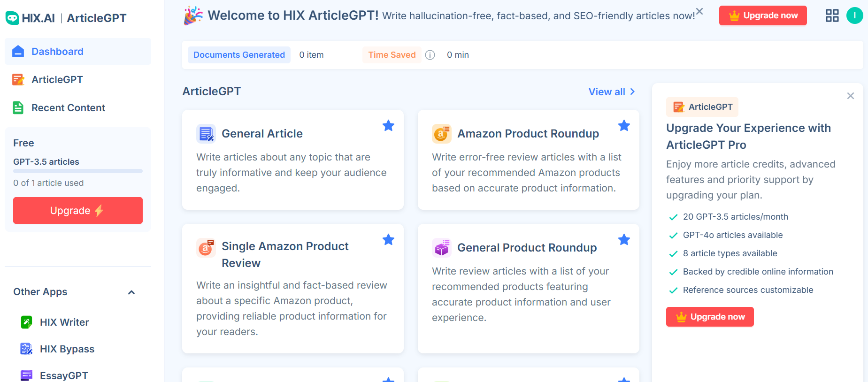
Task: Open the General Article card title
Action: click(x=262, y=134)
